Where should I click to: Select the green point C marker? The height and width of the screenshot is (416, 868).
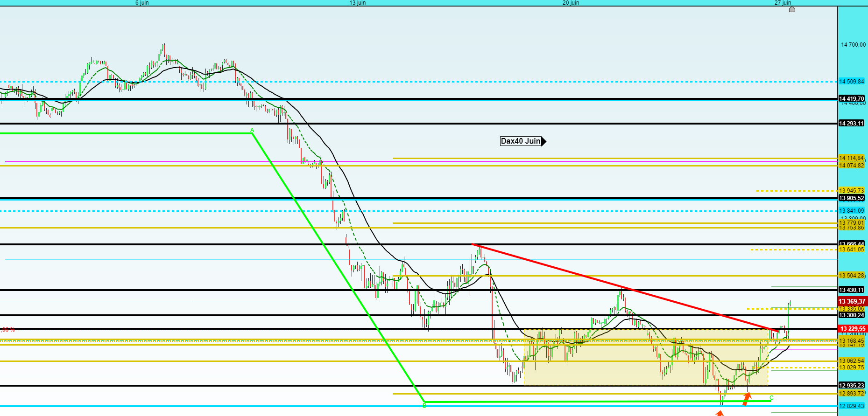click(x=771, y=398)
